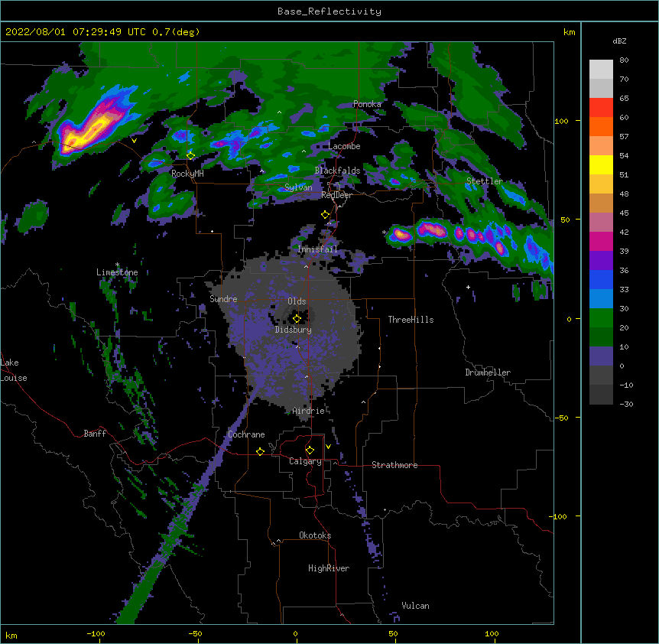Select the green 30-20 dBZ legend swatch
This screenshot has height=644, width=659.
[x=601, y=318]
